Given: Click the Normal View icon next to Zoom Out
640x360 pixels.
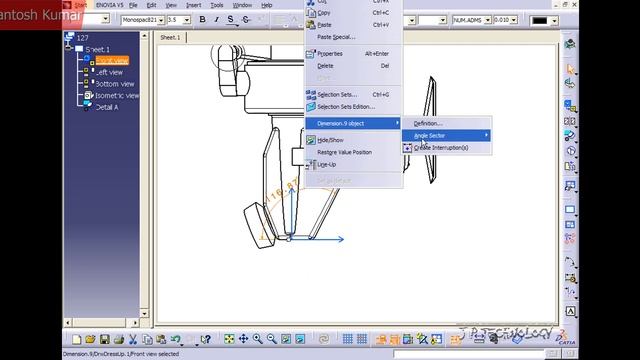Looking at the screenshot, I should pyautogui.click(x=286, y=339).
